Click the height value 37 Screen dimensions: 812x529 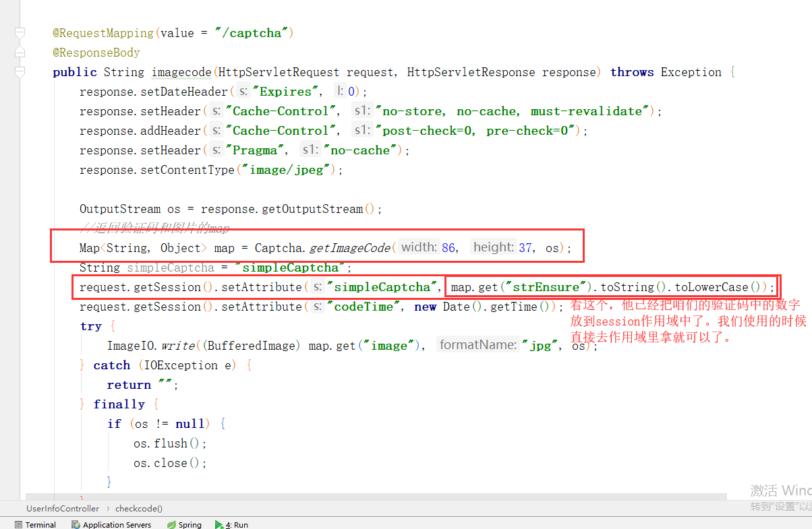[525, 248]
